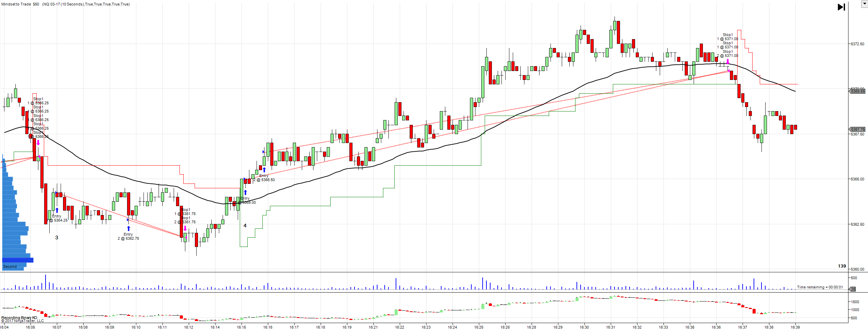Click the magenta exit arrow below '2 @ 5371.00'
This screenshot has height=332, width=868.
[x=728, y=62]
